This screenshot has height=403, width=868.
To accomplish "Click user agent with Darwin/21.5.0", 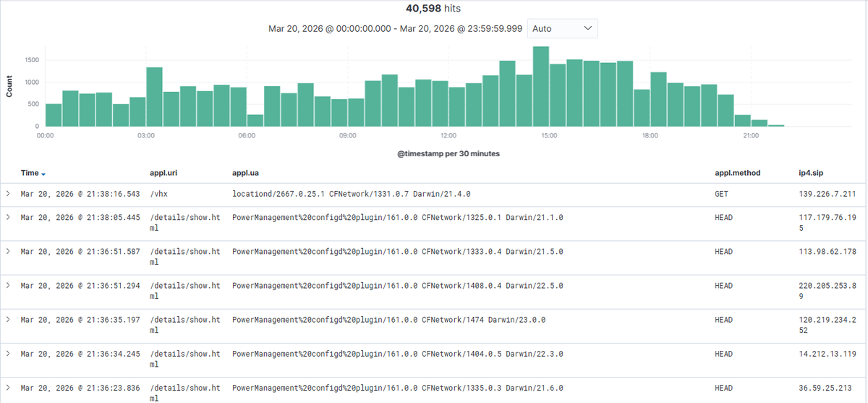I will click(x=397, y=251).
